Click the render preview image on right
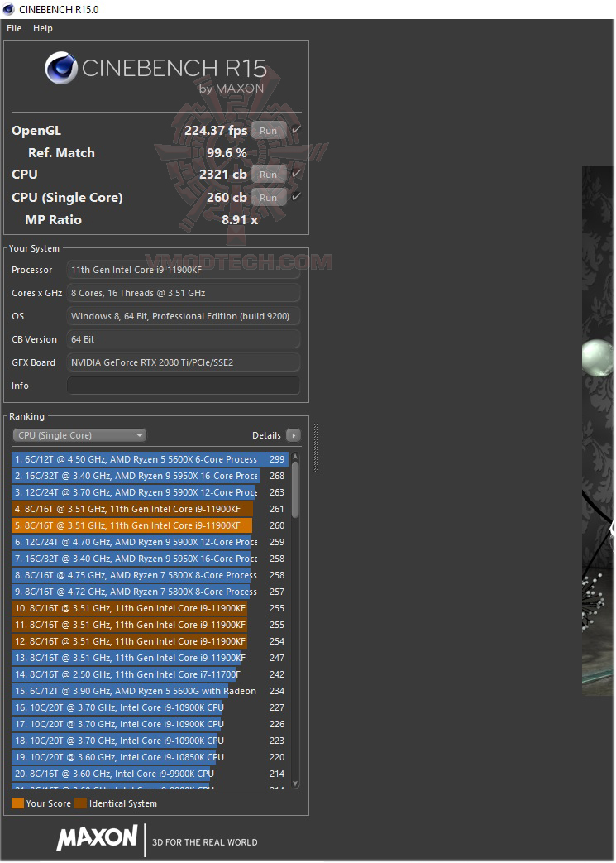Screen dimensions: 616x863 coord(598,431)
